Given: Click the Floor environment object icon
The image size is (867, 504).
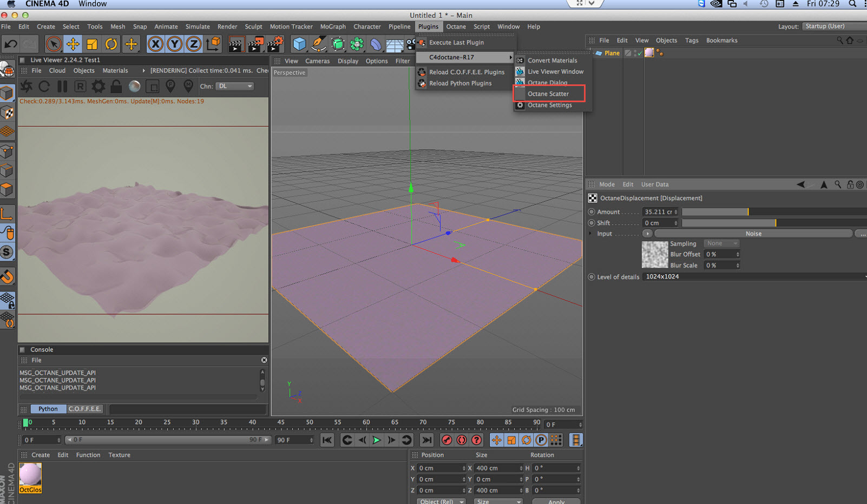Looking at the screenshot, I should point(395,44).
